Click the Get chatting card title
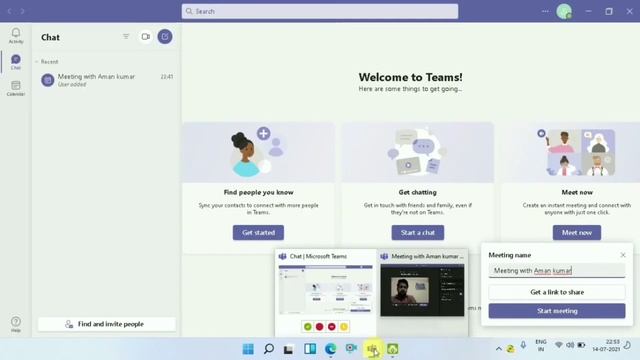The height and width of the screenshot is (360, 640). click(418, 192)
